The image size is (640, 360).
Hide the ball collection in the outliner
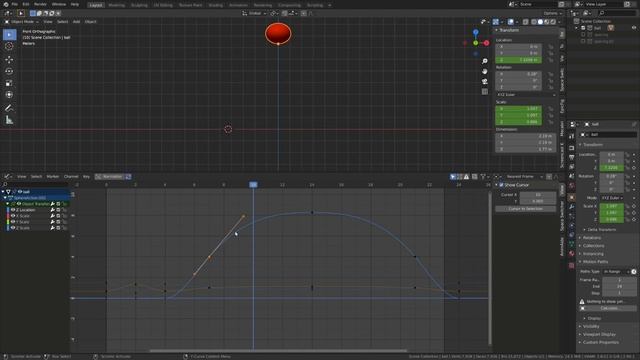coord(633,28)
